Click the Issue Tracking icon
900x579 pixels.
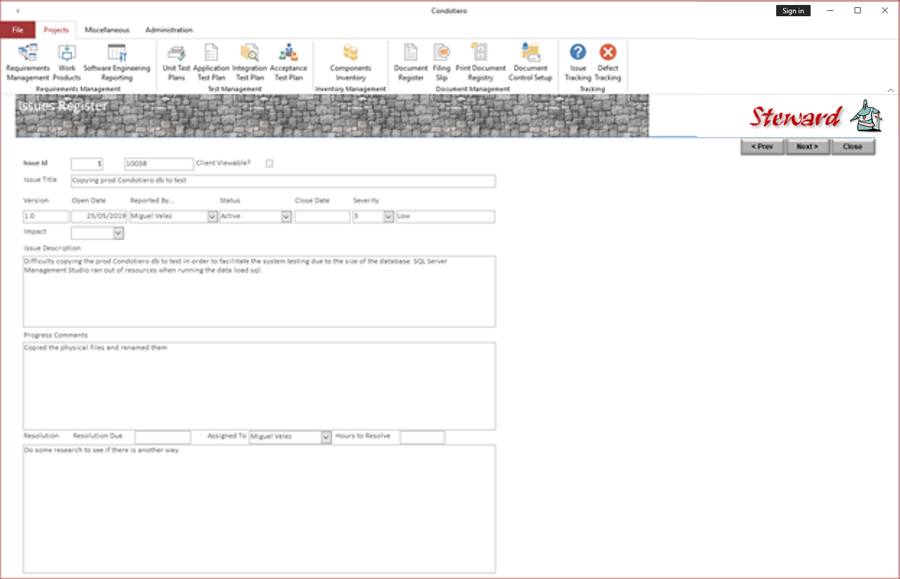577,63
